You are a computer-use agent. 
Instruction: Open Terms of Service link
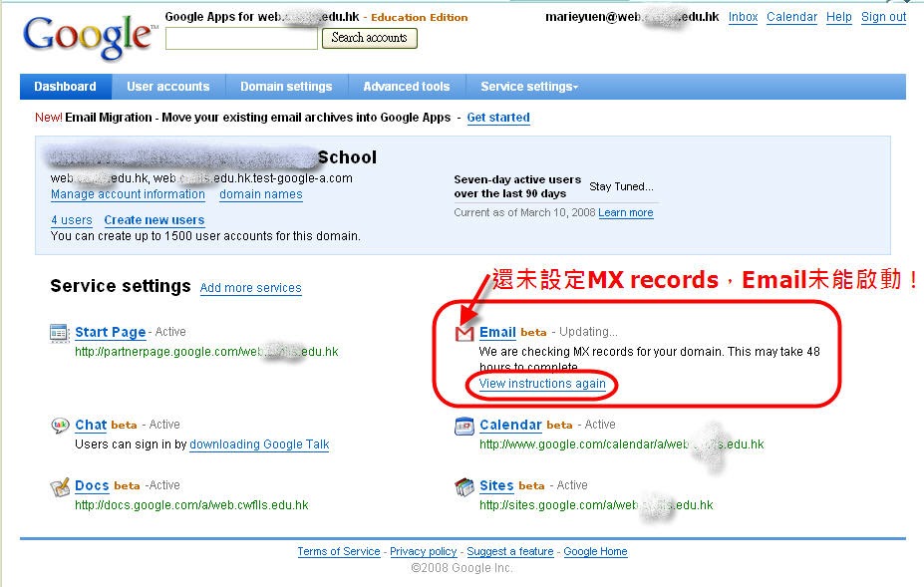coord(339,552)
